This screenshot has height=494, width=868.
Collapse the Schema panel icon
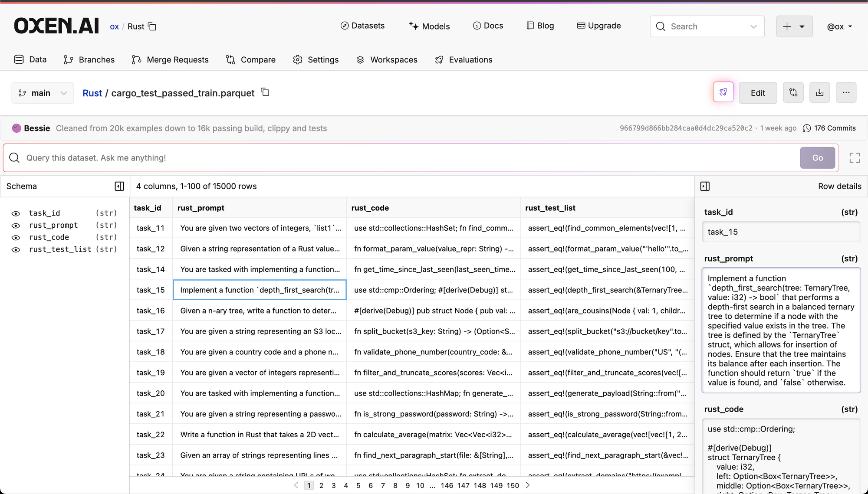pos(119,186)
